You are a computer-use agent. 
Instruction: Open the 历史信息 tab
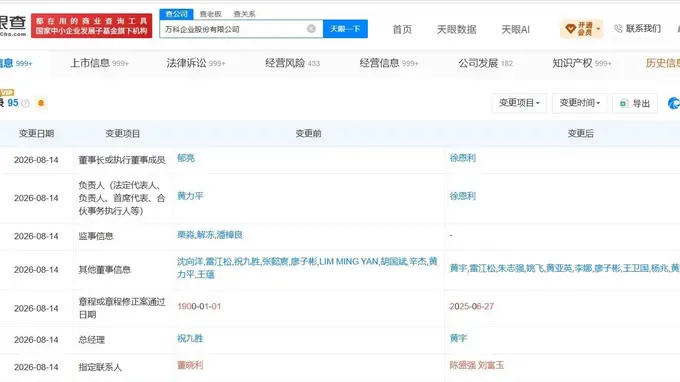click(x=662, y=63)
